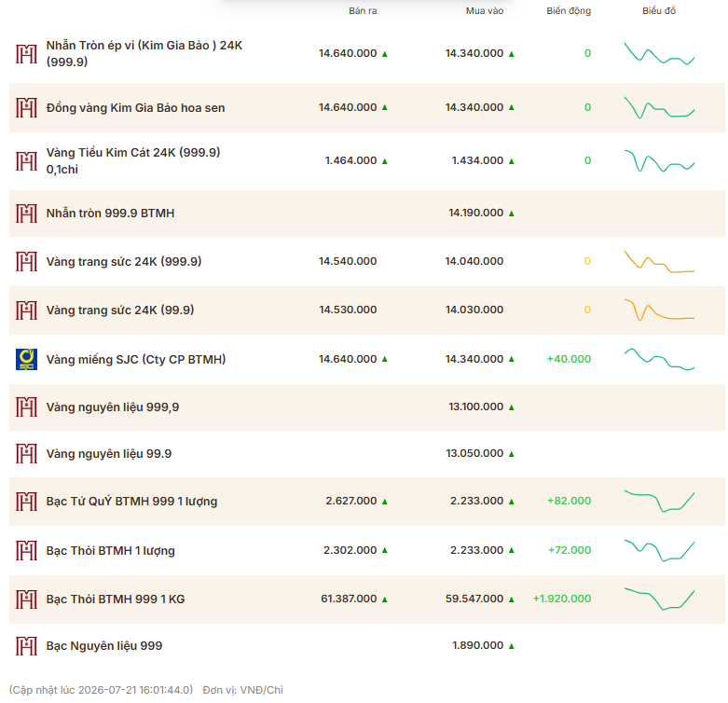Click up arrow next to 1.890.000 price
This screenshot has width=728, height=703.
(x=512, y=646)
